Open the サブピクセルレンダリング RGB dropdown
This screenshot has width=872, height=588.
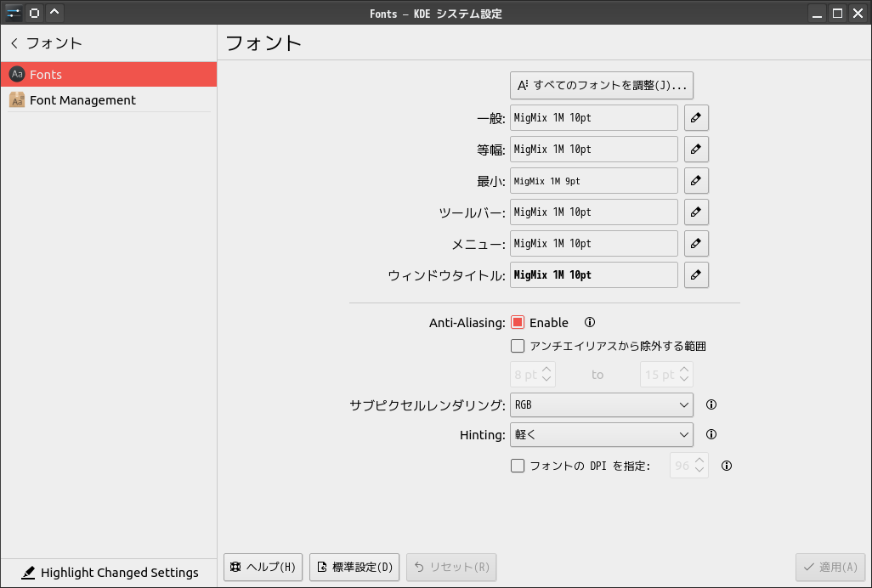point(602,404)
